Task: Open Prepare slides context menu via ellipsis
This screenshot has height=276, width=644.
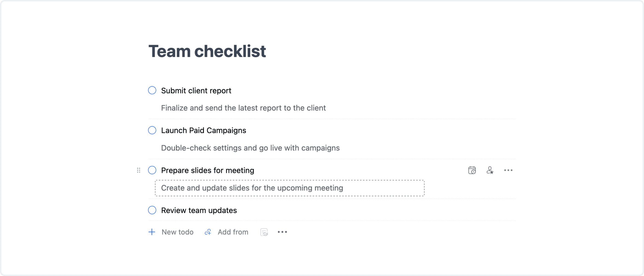Action: [x=508, y=170]
